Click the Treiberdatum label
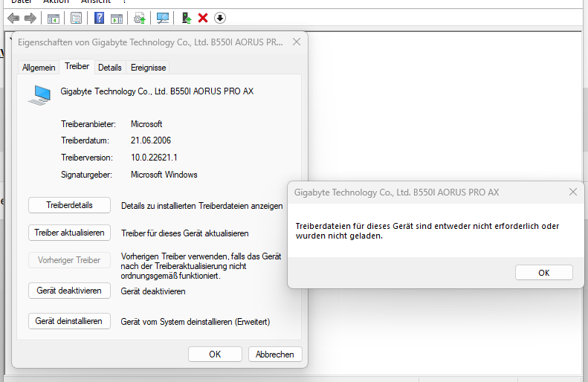This screenshot has width=588, height=382. coord(85,140)
